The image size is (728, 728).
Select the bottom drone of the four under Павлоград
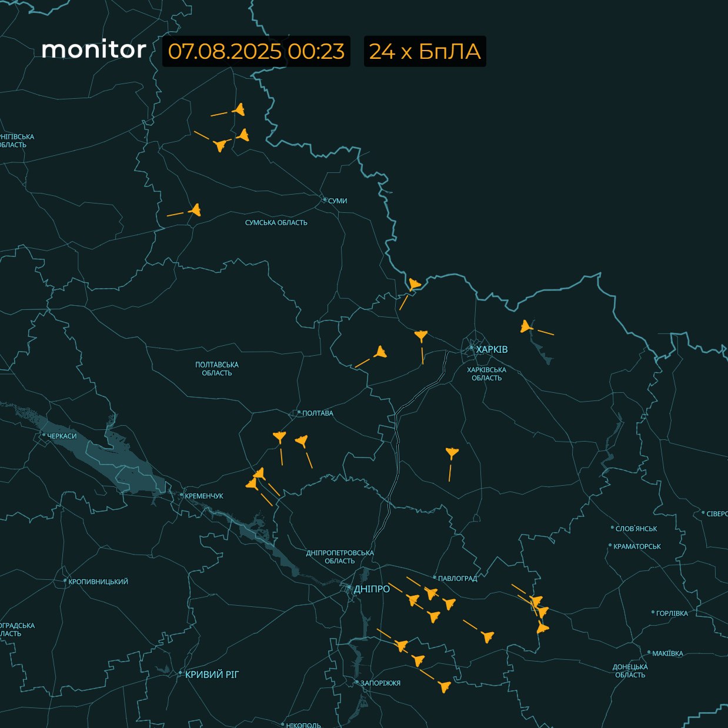(x=434, y=616)
